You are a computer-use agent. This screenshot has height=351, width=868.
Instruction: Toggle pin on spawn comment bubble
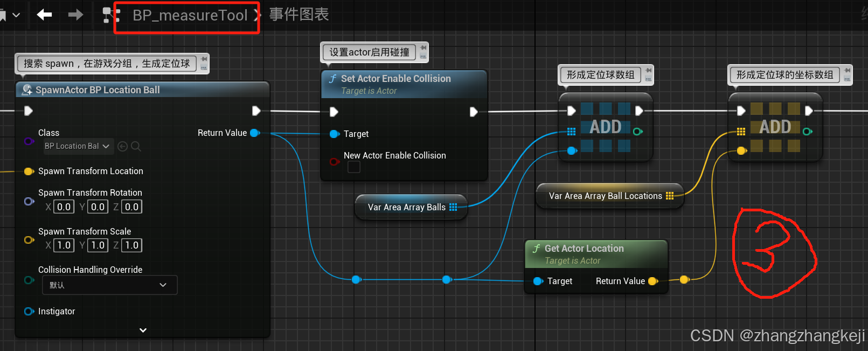[204, 59]
